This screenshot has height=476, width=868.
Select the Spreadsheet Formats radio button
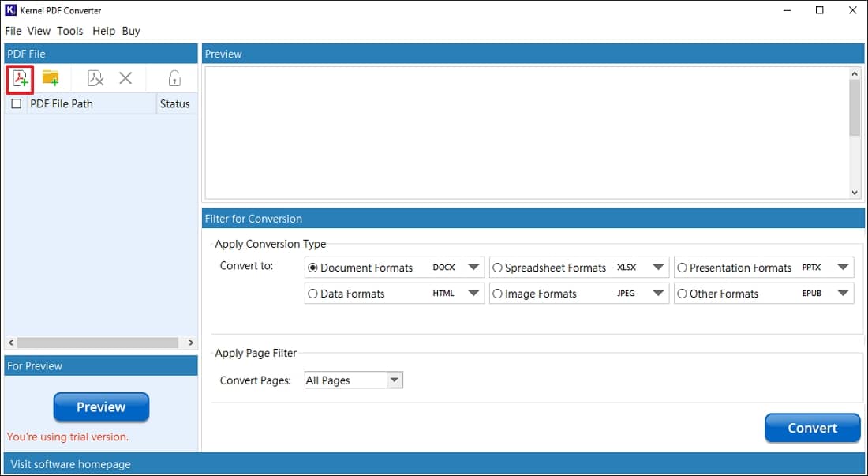pyautogui.click(x=497, y=268)
